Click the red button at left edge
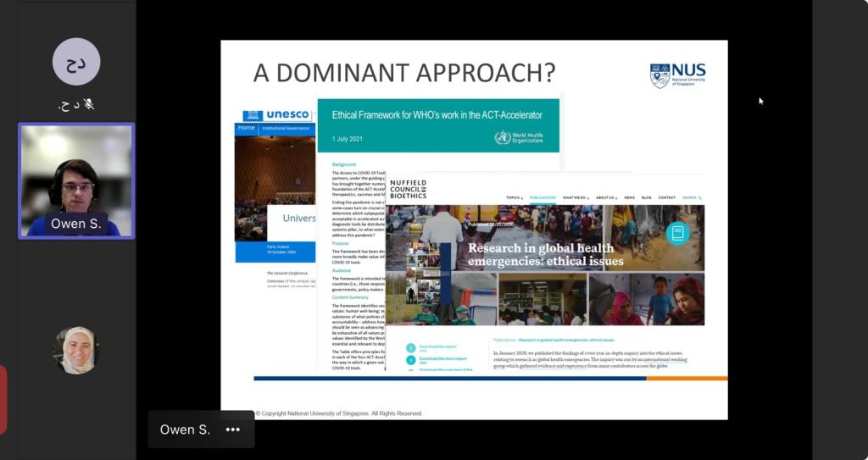Viewport: 868px width, 460px height. 3,399
